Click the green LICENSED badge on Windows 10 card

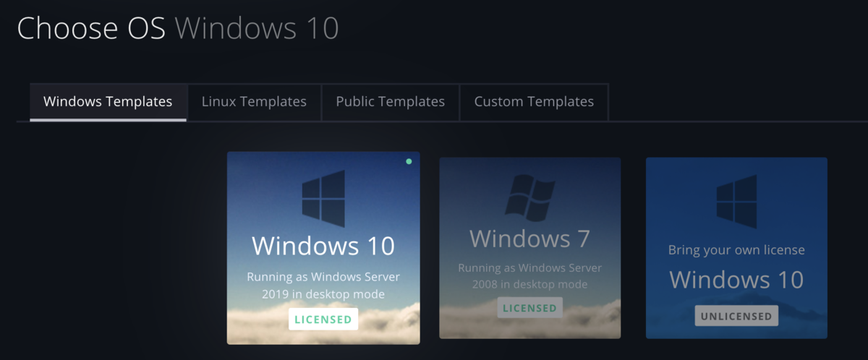coord(323,319)
